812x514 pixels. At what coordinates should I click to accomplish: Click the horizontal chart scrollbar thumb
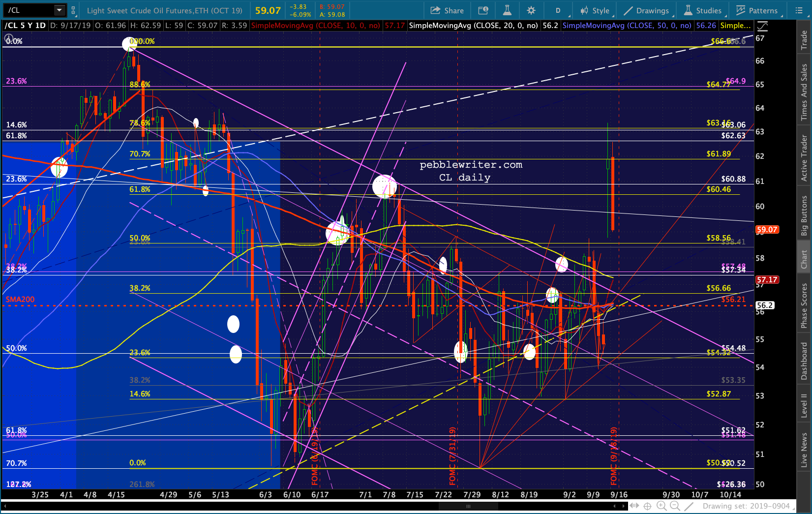point(468,506)
